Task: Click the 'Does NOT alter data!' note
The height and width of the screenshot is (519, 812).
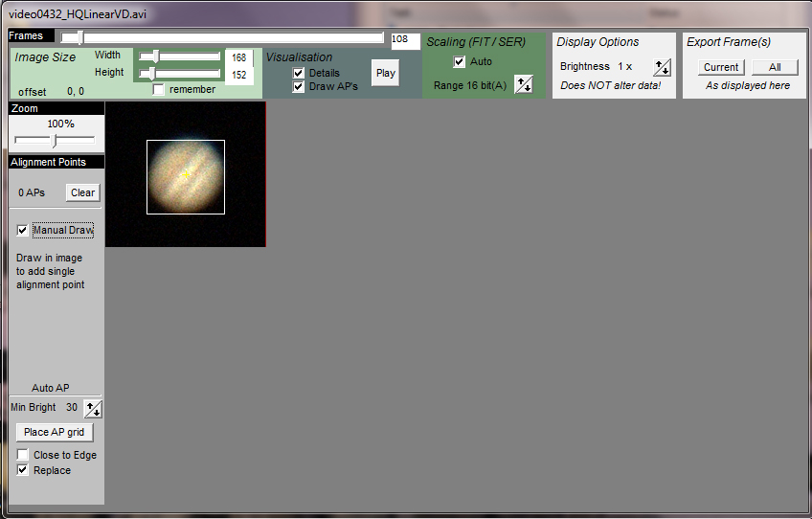Action: pyautogui.click(x=611, y=85)
